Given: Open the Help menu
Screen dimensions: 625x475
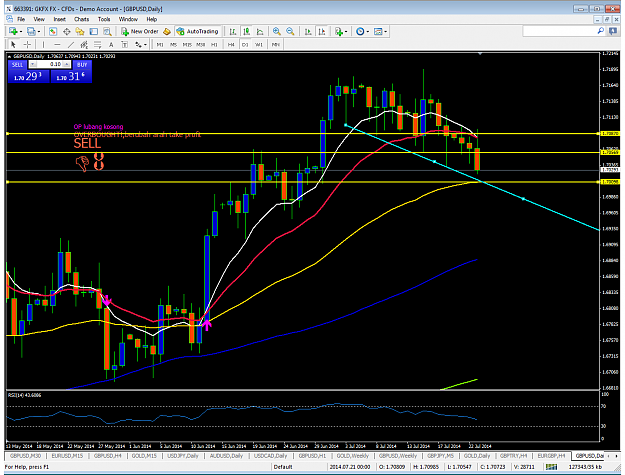Looking at the screenshot, I should tap(151, 19).
